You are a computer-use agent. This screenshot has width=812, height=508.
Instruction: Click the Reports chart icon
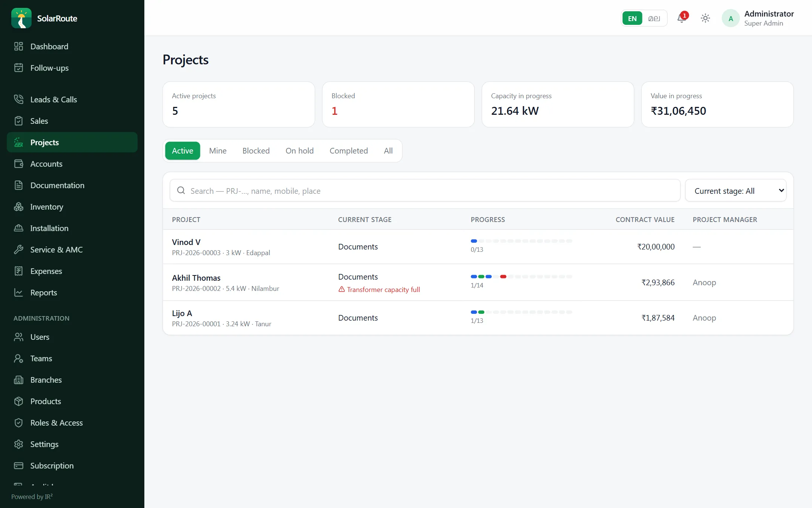pyautogui.click(x=18, y=292)
